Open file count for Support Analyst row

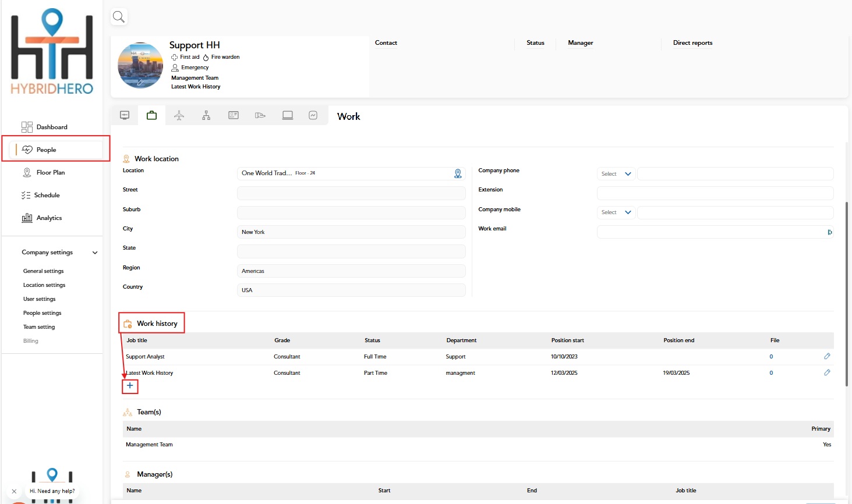coord(771,357)
